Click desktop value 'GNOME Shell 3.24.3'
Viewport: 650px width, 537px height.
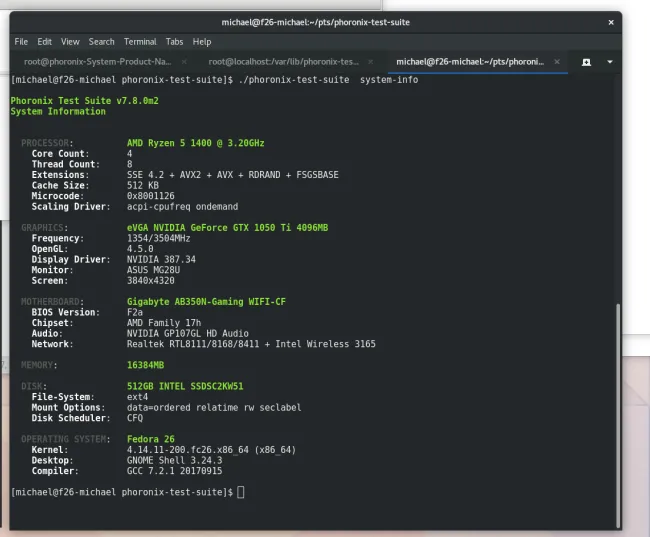click(175, 461)
